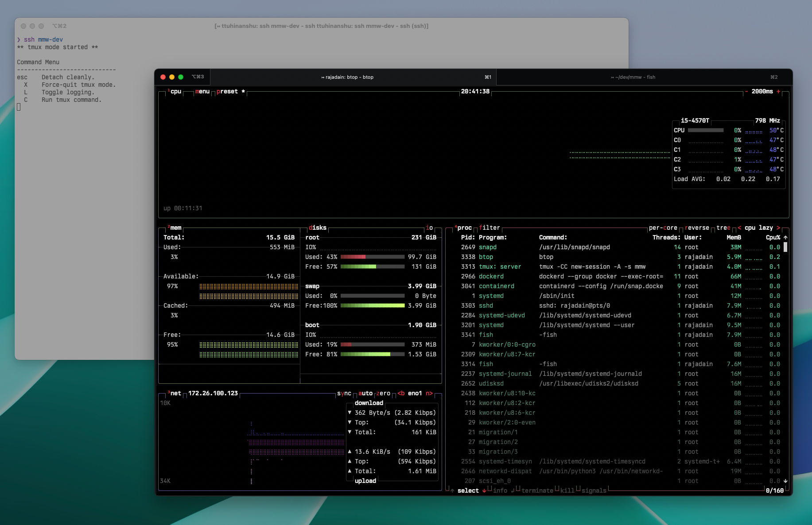Toggle reverse sorting of processes
This screenshot has width=812, height=525.
tap(697, 228)
